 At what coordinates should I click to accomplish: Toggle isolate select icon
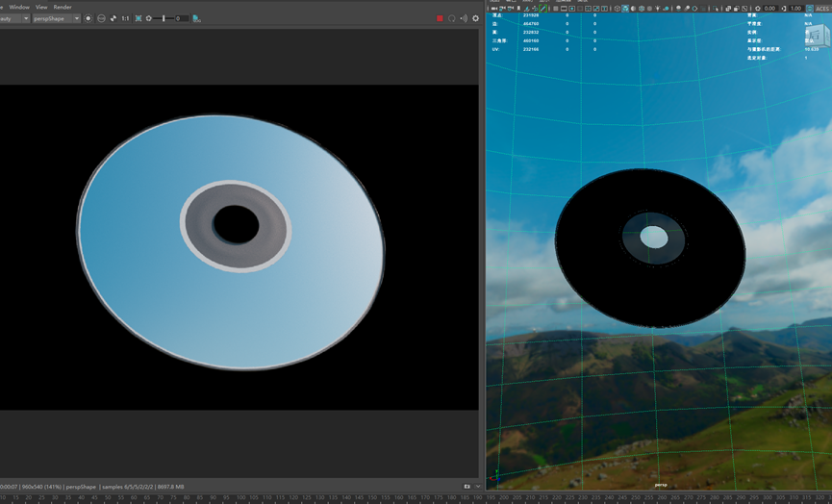click(716, 9)
